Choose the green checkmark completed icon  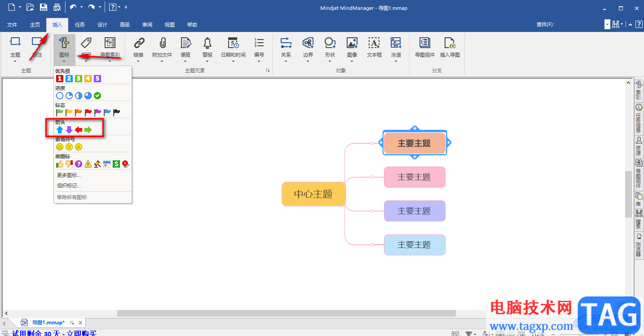tap(97, 96)
